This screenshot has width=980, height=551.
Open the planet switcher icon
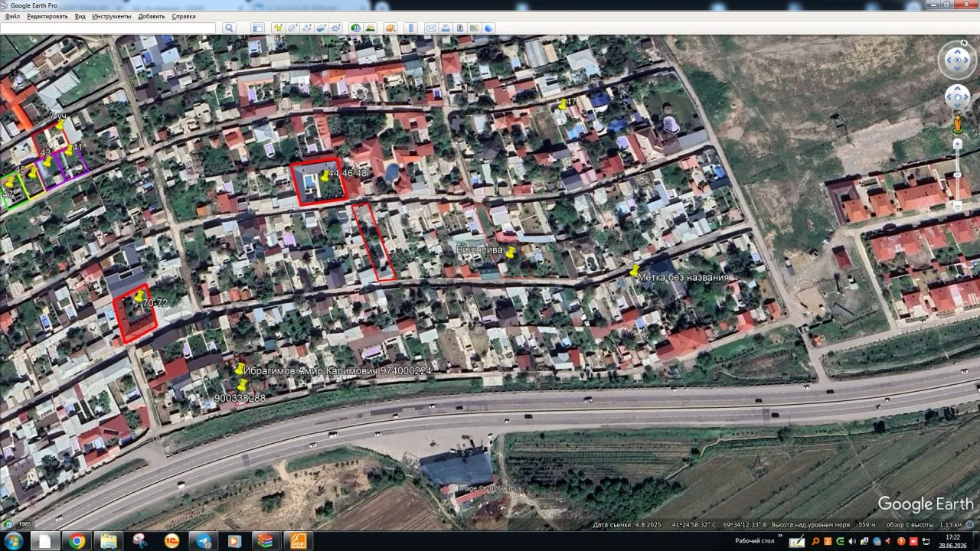[x=390, y=28]
